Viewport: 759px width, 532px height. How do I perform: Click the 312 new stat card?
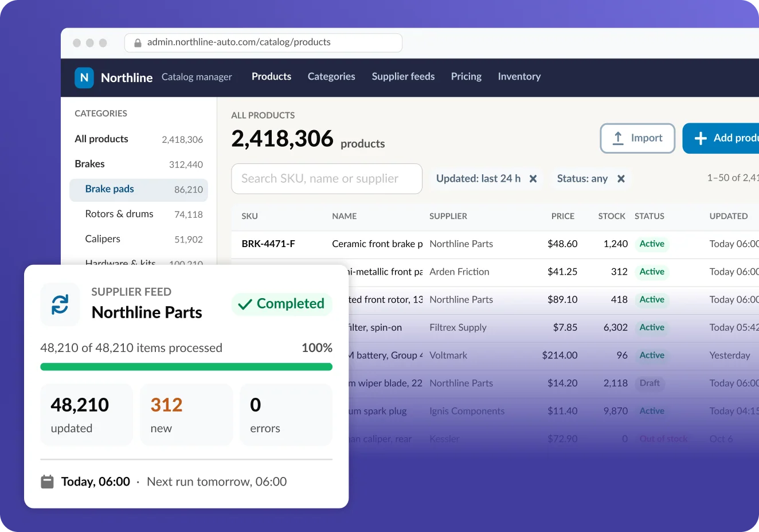click(x=186, y=414)
